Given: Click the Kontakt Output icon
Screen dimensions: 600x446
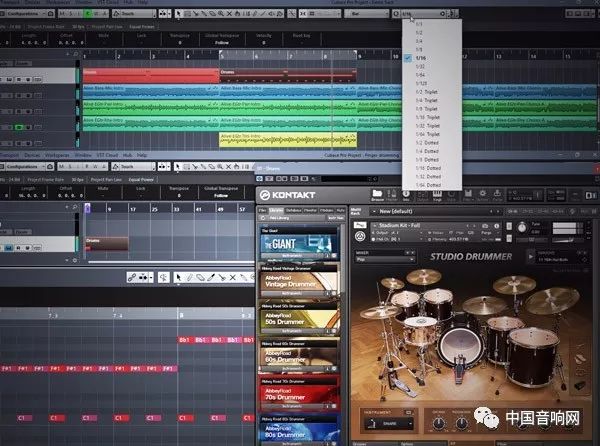Looking at the screenshot, I should tap(422, 195).
